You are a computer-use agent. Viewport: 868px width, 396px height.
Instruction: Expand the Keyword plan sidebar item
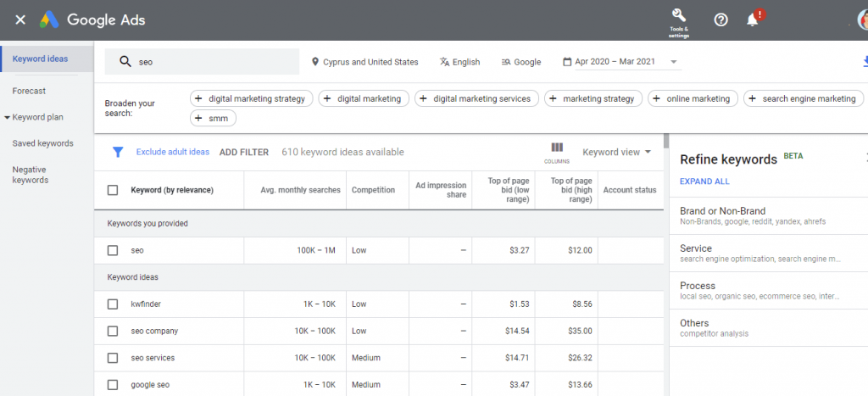tap(7, 117)
